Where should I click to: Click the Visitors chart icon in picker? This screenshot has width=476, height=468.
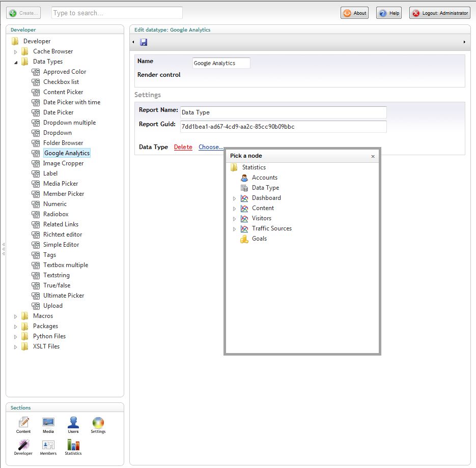tap(244, 218)
